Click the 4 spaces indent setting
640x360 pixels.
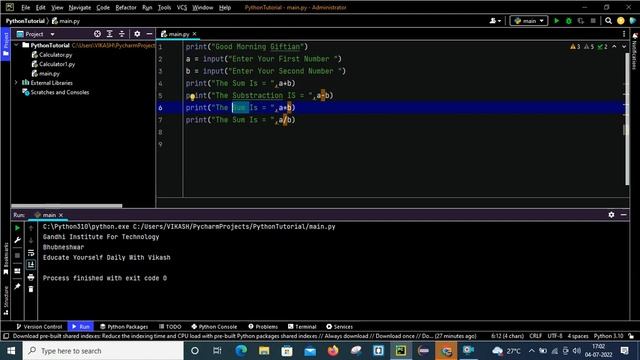pos(578,336)
